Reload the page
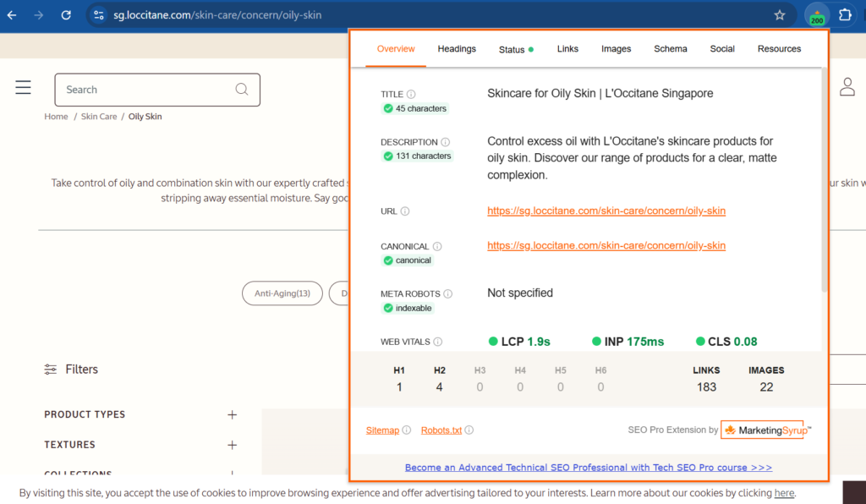 tap(66, 15)
